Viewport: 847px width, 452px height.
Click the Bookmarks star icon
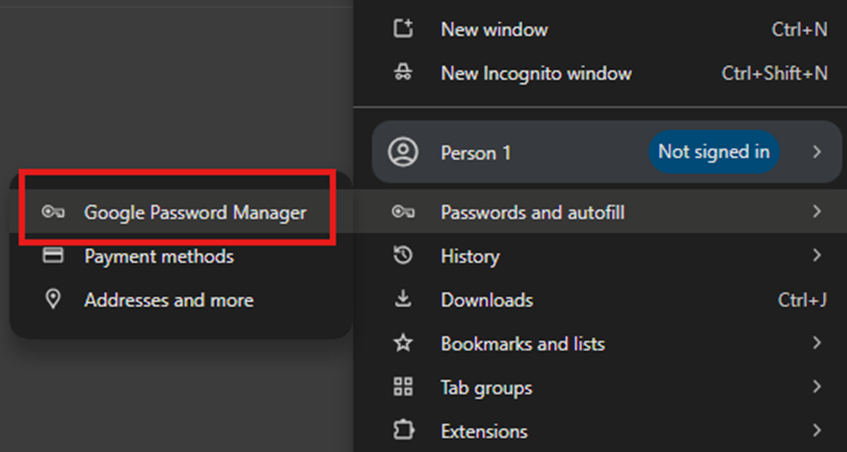403,343
